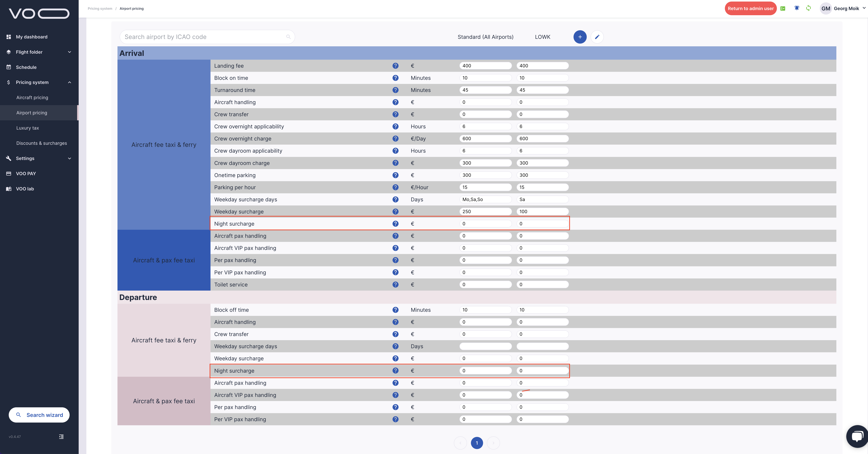The width and height of the screenshot is (868, 454).
Task: Open help for Crew dayroom applicability
Action: [395, 151]
